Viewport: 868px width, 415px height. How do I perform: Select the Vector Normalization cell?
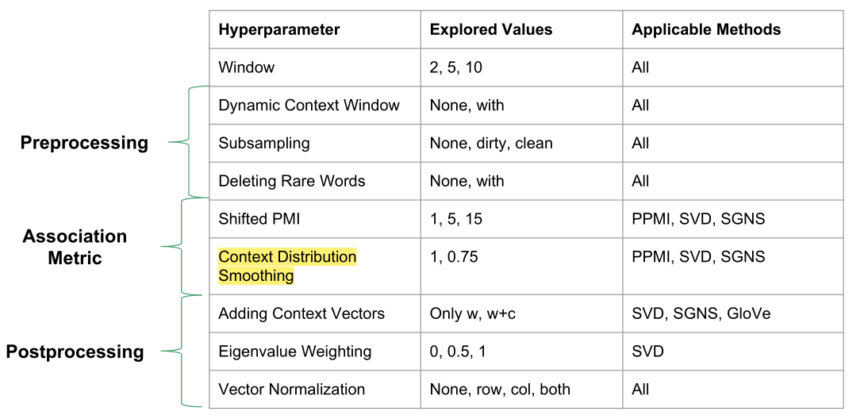[x=292, y=390]
